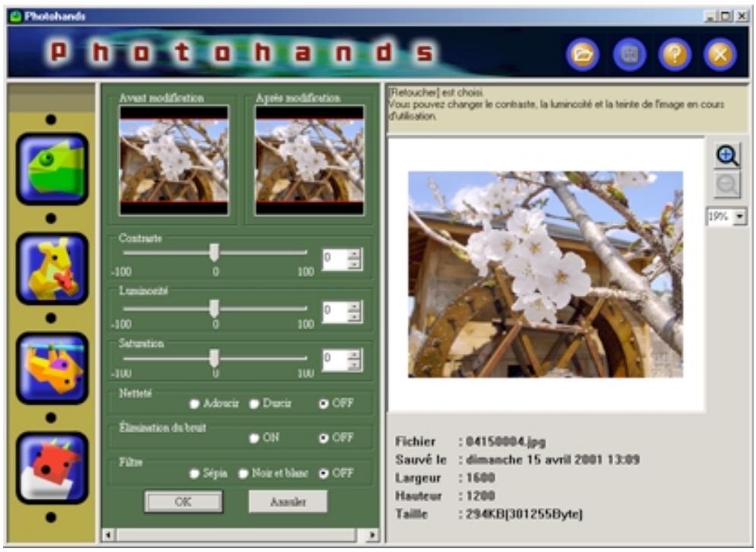Click the Saturation slider handle
This screenshot has height=552, width=756.
pos(214,359)
